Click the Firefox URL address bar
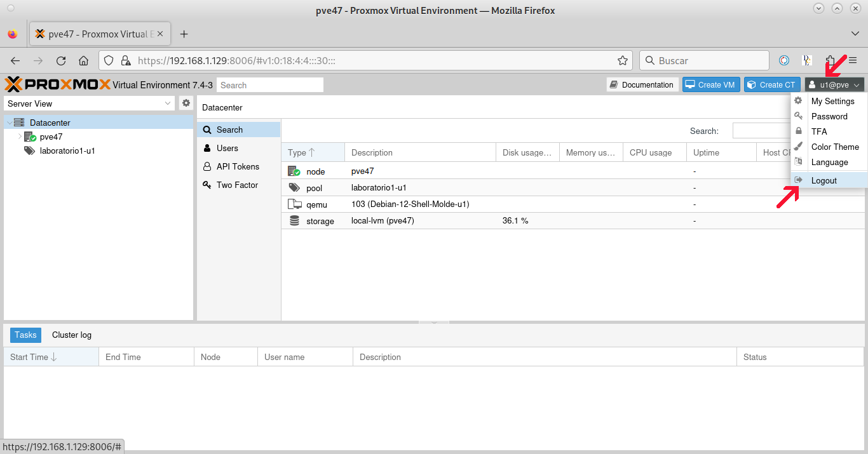This screenshot has height=454, width=868. [365, 60]
